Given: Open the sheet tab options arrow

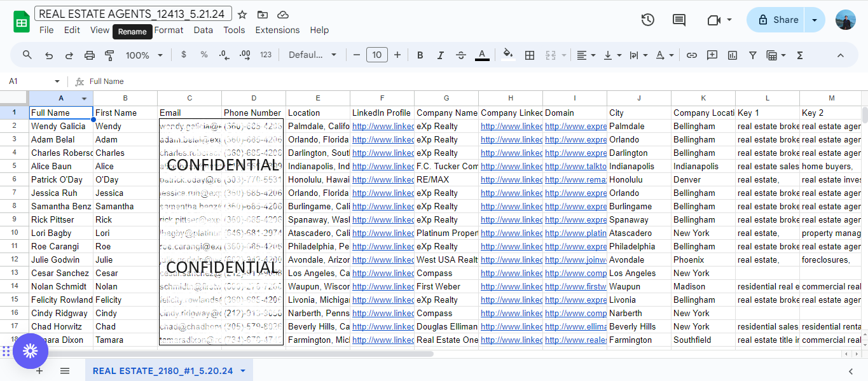Looking at the screenshot, I should [242, 371].
